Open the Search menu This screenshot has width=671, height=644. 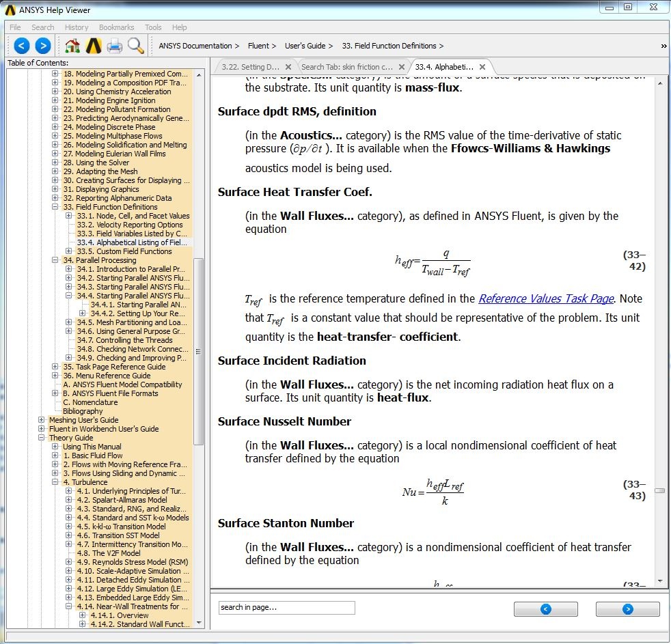click(43, 27)
